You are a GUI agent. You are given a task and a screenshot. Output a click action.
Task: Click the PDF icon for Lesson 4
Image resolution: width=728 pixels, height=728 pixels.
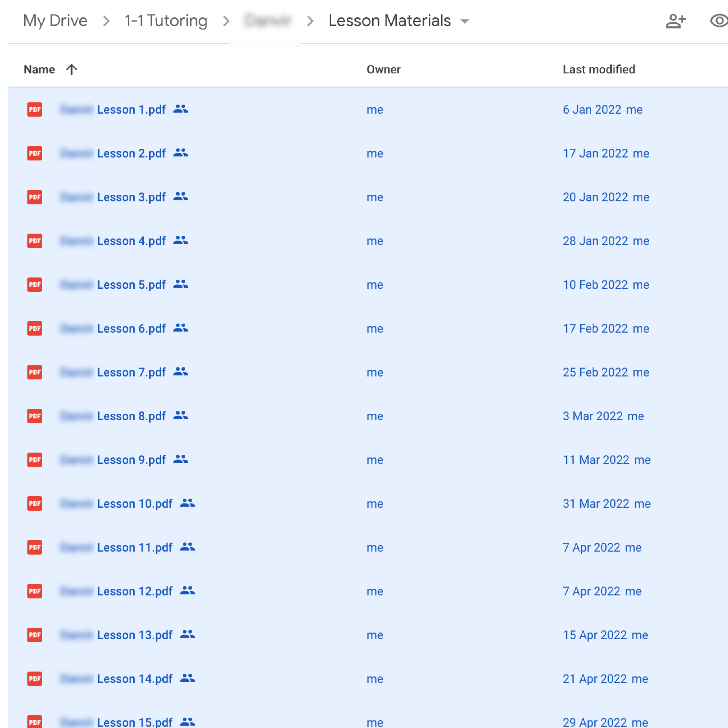35,241
